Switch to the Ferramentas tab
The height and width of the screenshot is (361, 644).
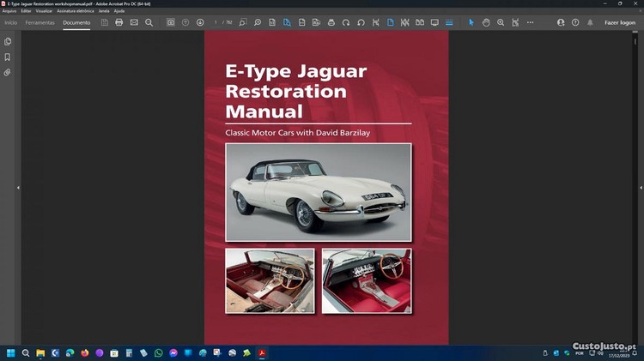tap(40, 22)
